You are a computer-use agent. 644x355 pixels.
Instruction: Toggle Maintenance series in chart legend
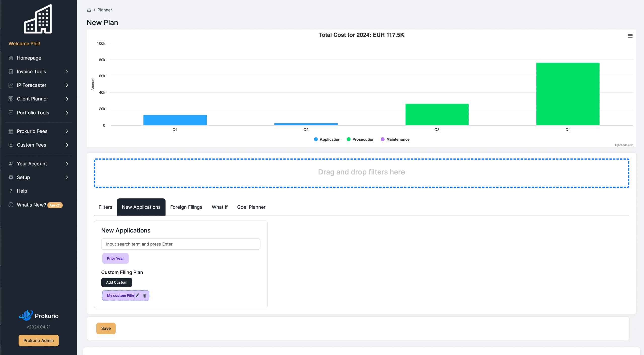tap(395, 139)
